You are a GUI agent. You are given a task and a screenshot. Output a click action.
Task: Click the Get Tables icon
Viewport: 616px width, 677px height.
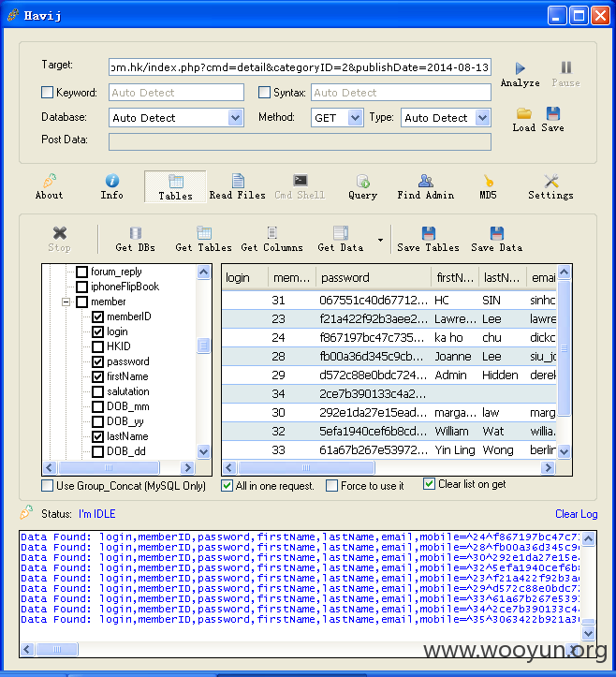pyautogui.click(x=204, y=233)
